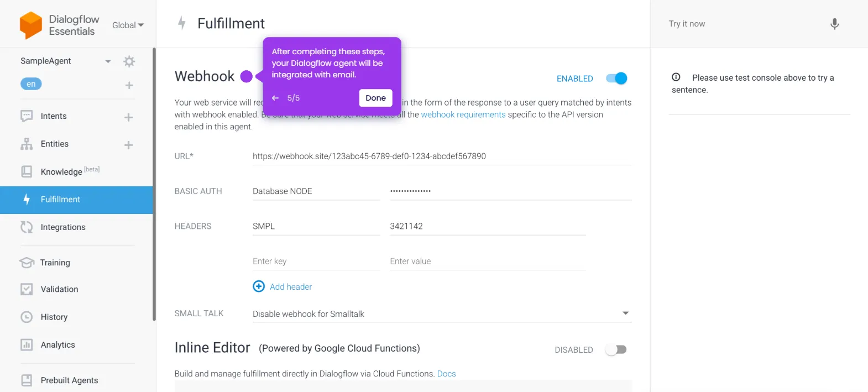
Task: Click the Training graduation cap icon
Action: coord(27,262)
